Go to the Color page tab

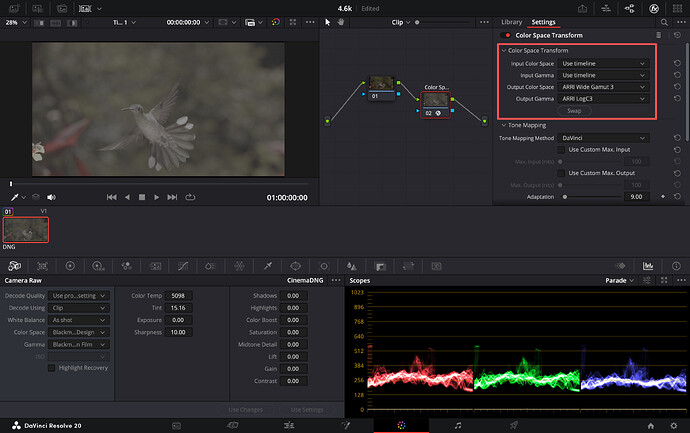pos(401,425)
